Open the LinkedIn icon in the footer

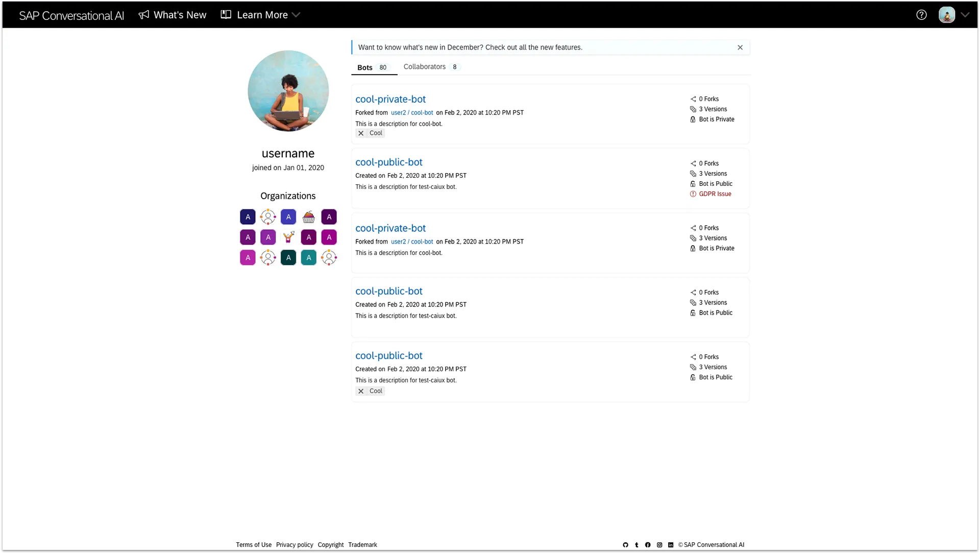(x=671, y=545)
